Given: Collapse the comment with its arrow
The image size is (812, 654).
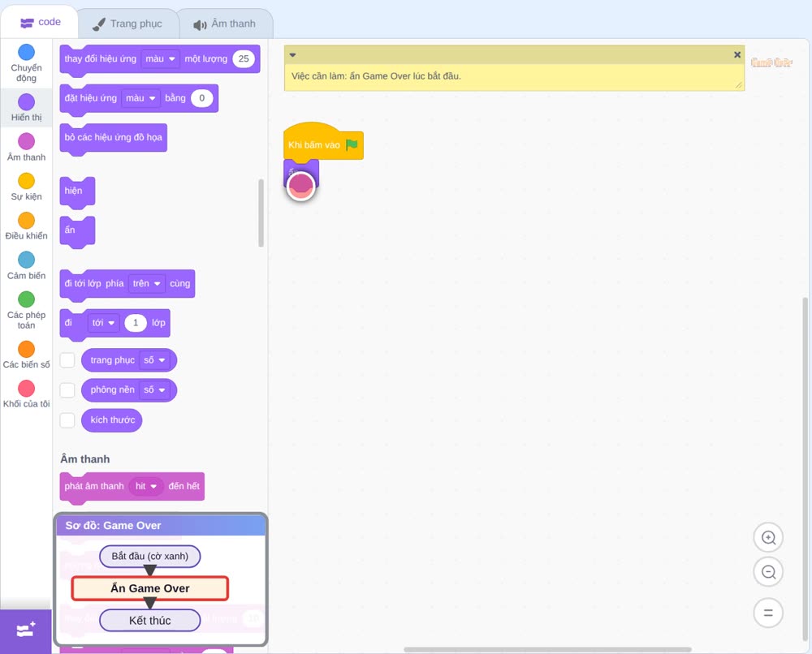Looking at the screenshot, I should [292, 55].
